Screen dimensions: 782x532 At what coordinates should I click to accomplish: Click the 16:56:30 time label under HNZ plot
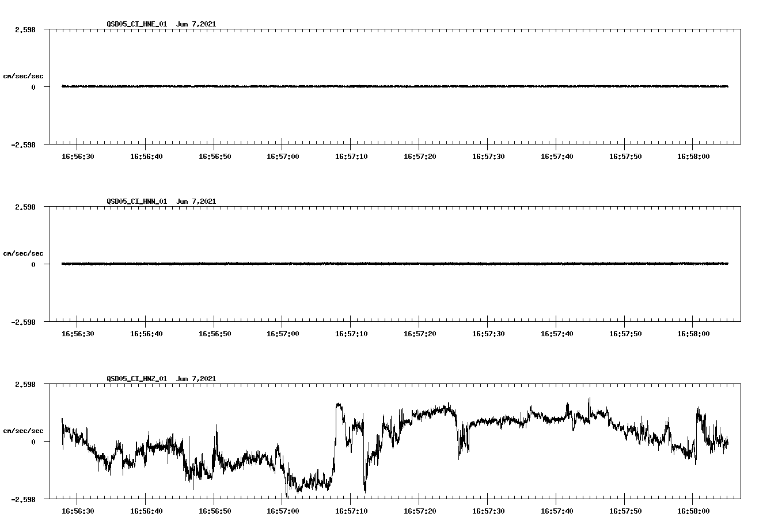[x=78, y=511]
